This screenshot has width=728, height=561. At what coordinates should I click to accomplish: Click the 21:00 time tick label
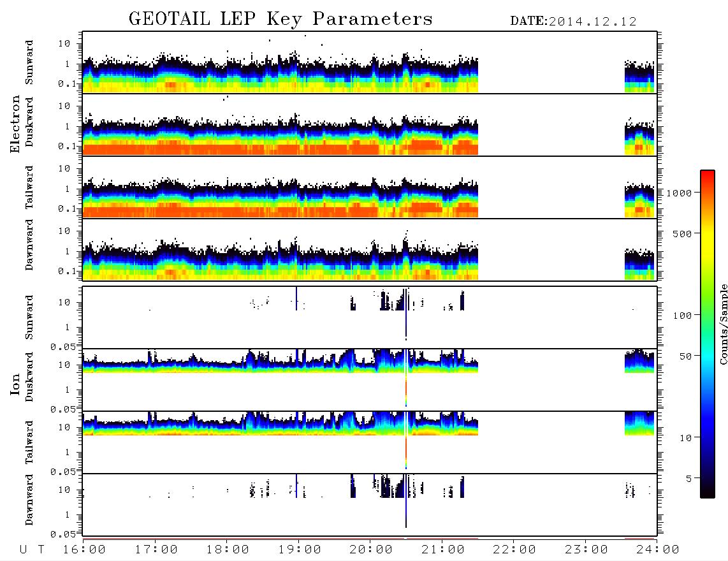coord(443,550)
